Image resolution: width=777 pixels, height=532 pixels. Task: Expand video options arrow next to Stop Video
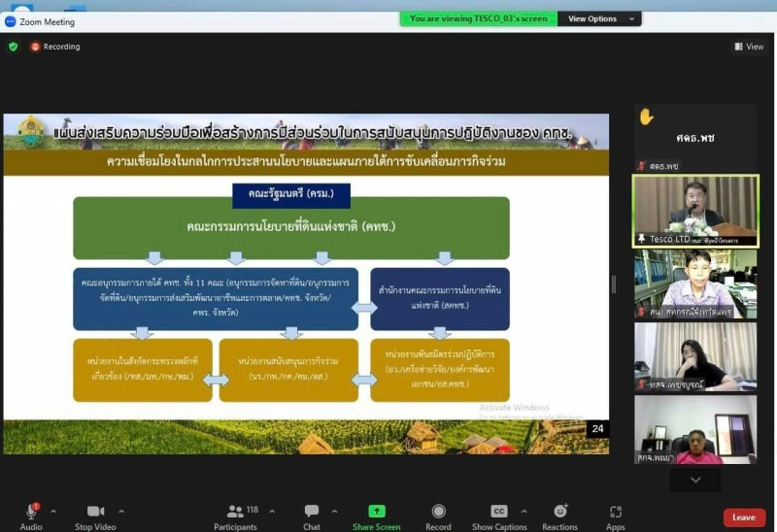coord(121,511)
